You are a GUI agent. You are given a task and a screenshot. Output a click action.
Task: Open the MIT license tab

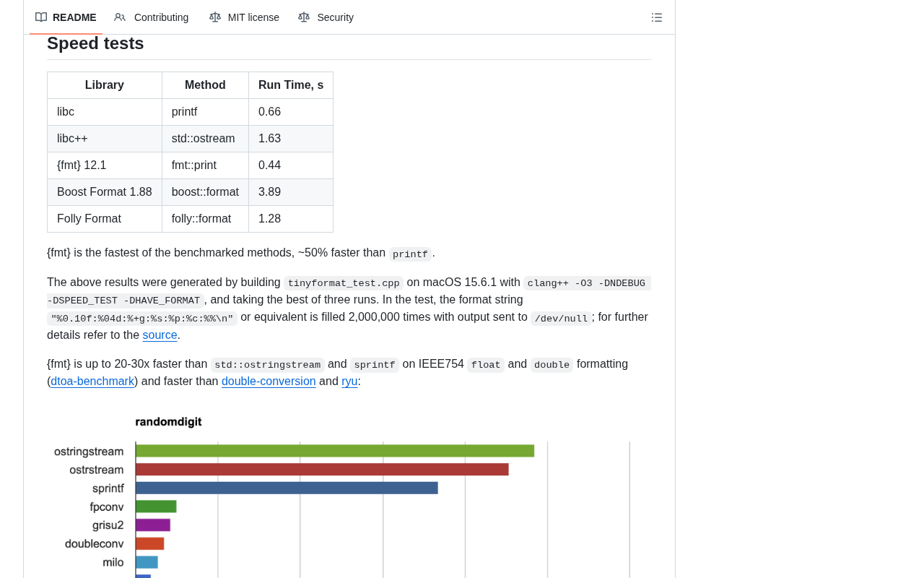point(244,17)
